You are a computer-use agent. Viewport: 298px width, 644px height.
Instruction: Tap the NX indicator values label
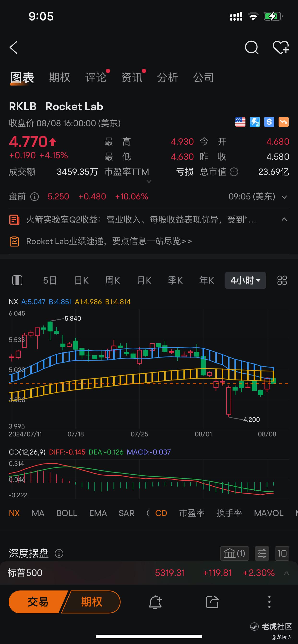tap(70, 302)
